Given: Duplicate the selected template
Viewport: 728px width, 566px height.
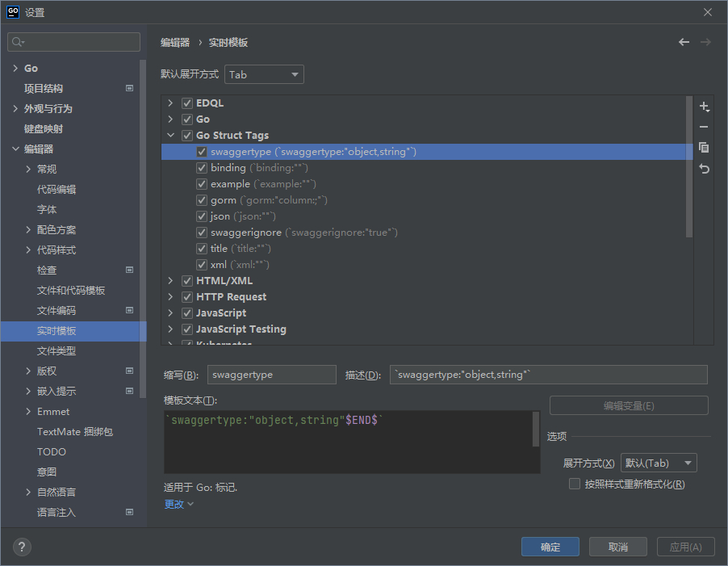Looking at the screenshot, I should [x=703, y=147].
